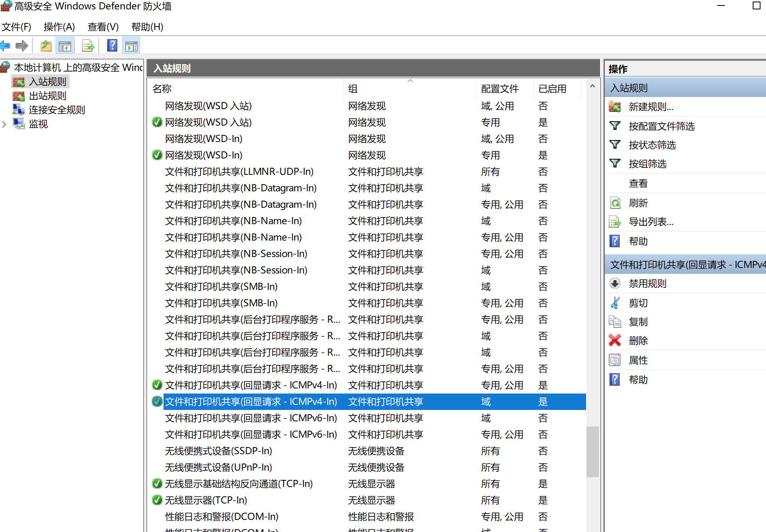Disable the selected rule via 禁用规则
The height and width of the screenshot is (532, 766).
[647, 283]
